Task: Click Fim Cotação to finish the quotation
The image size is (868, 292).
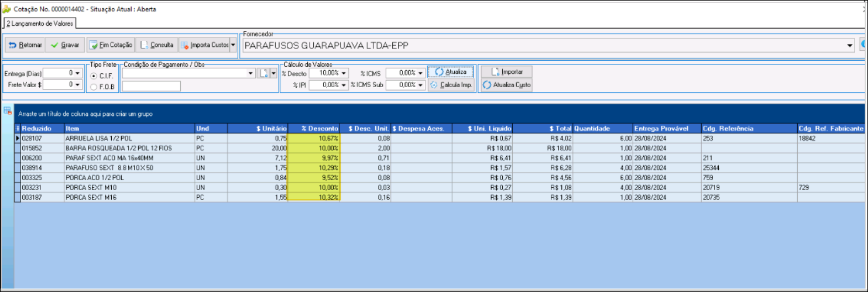Action: (x=111, y=44)
